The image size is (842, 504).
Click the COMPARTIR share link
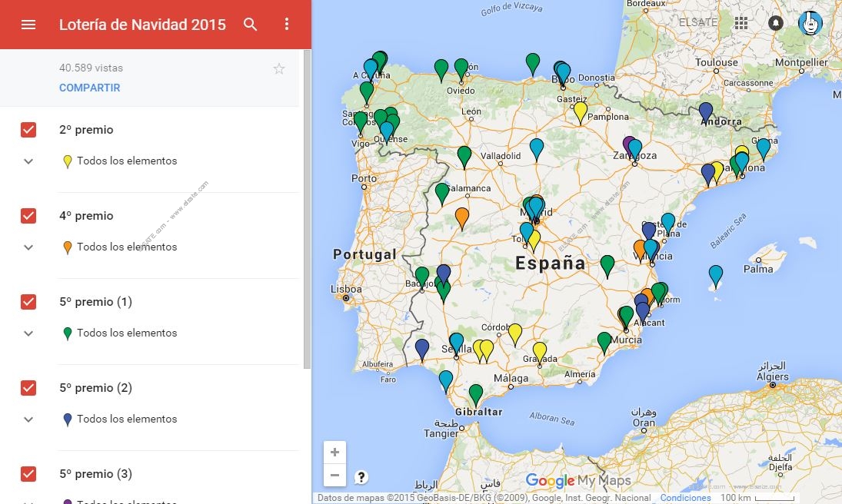click(90, 88)
